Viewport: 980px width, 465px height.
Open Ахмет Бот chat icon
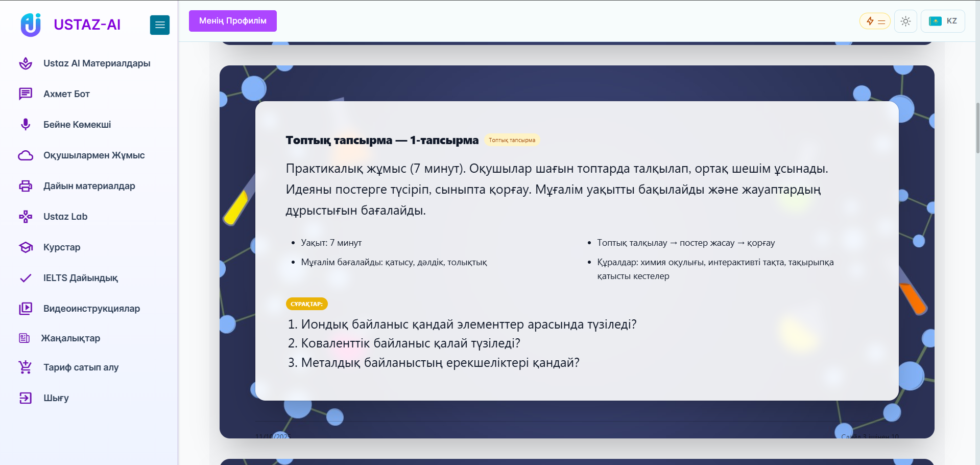(26, 94)
